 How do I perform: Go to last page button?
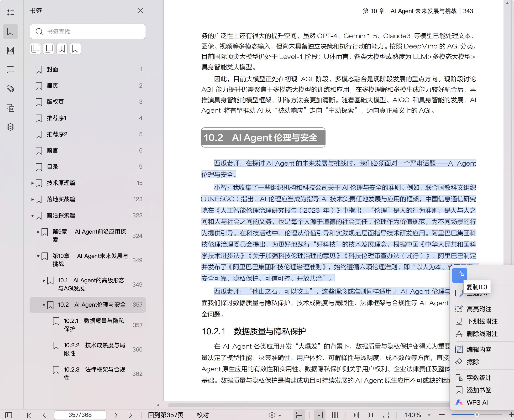[x=131, y=415]
